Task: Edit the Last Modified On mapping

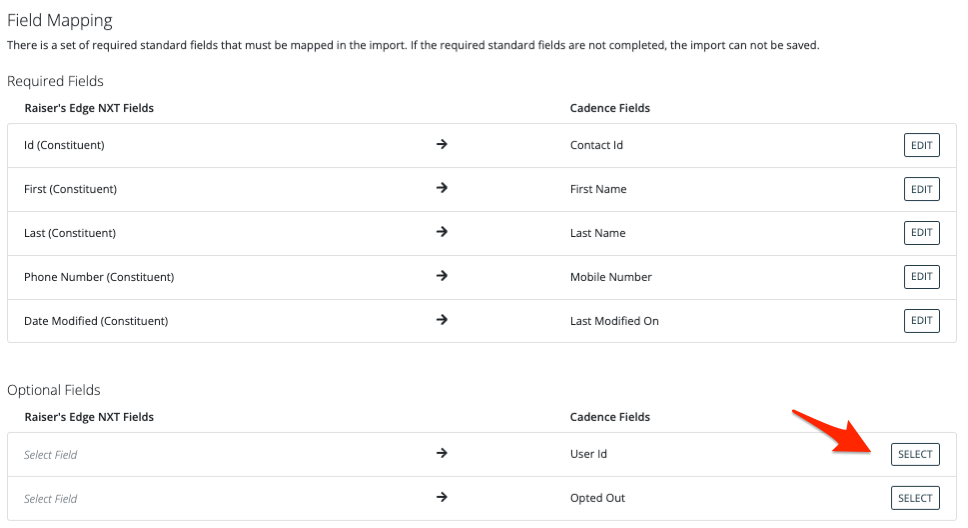Action: pos(921,321)
